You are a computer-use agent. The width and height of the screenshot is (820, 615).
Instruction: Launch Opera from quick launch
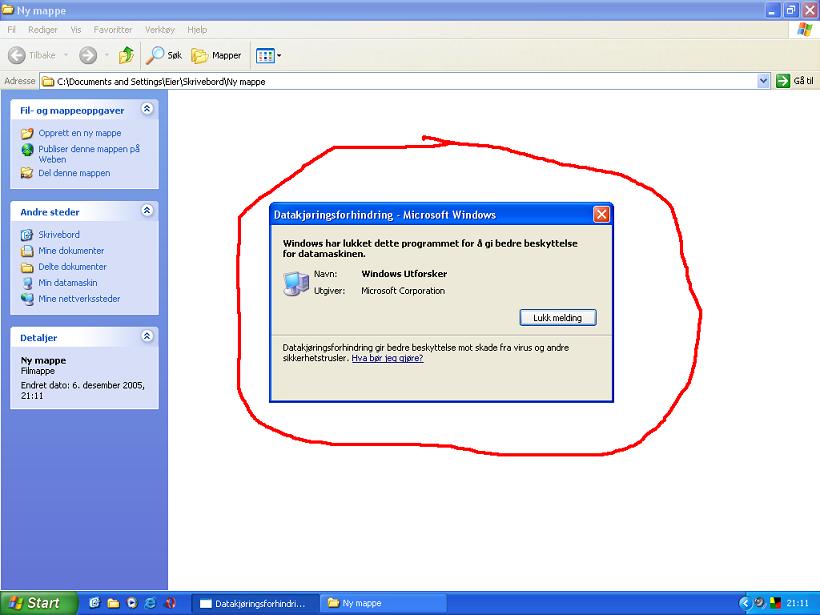170,603
